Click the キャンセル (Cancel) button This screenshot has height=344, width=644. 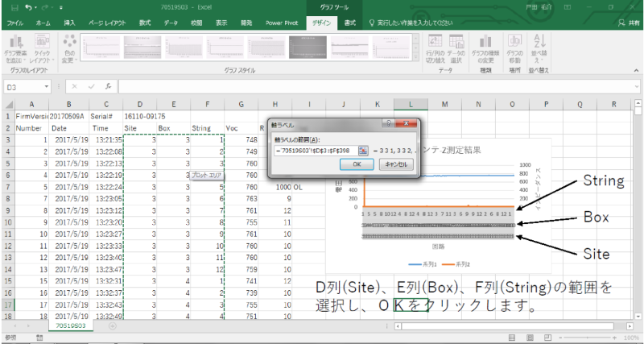pos(394,164)
